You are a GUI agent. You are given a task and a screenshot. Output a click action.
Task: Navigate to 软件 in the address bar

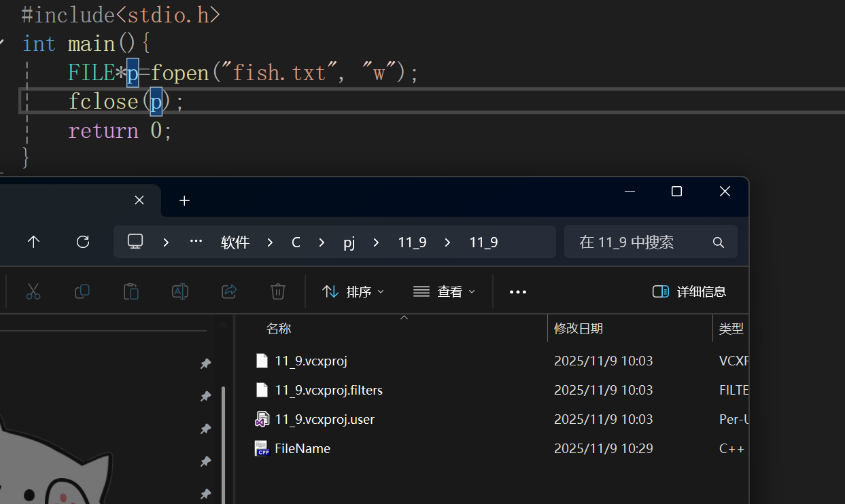click(235, 242)
